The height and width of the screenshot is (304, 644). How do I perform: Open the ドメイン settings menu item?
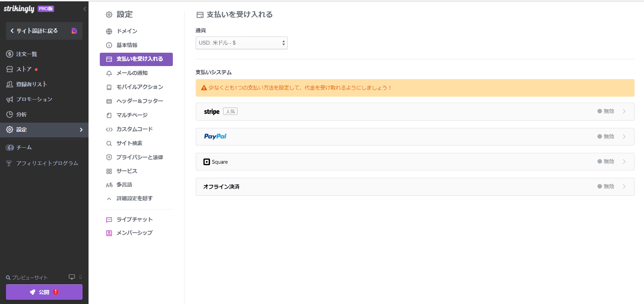127,31
